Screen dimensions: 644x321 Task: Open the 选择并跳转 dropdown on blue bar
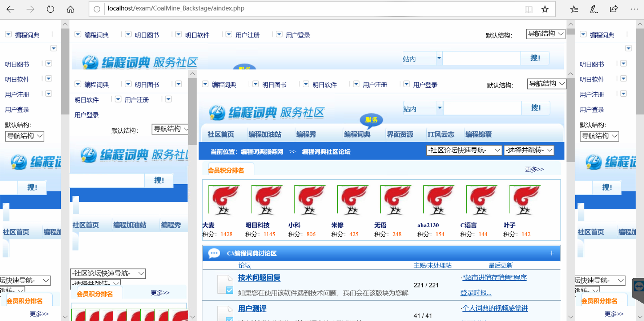529,150
